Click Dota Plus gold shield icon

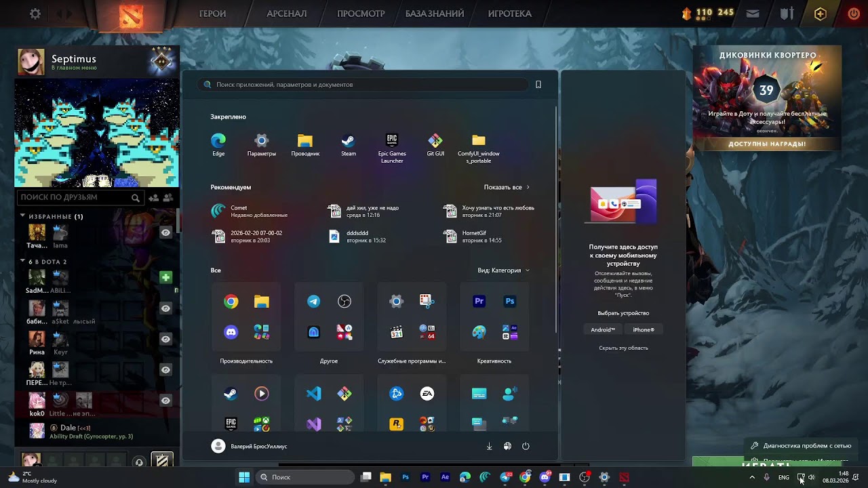(x=821, y=14)
